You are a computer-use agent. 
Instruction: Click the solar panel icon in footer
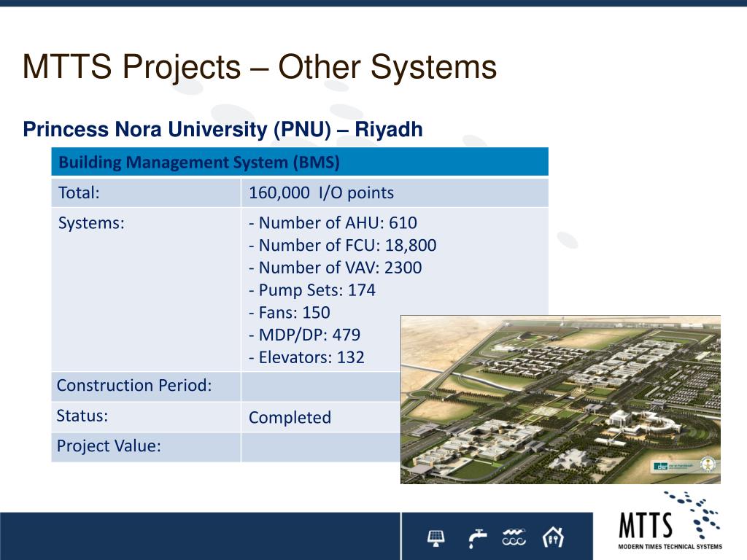[436, 538]
